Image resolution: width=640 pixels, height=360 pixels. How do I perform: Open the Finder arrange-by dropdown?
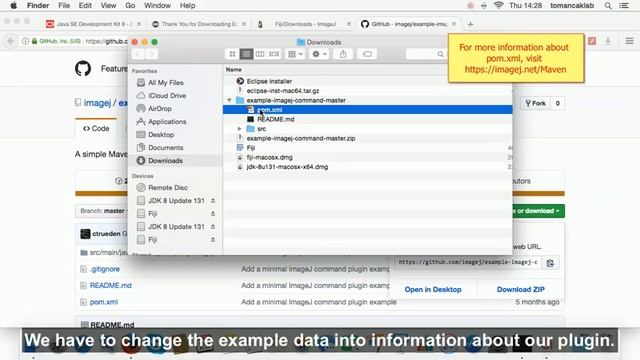(x=296, y=54)
